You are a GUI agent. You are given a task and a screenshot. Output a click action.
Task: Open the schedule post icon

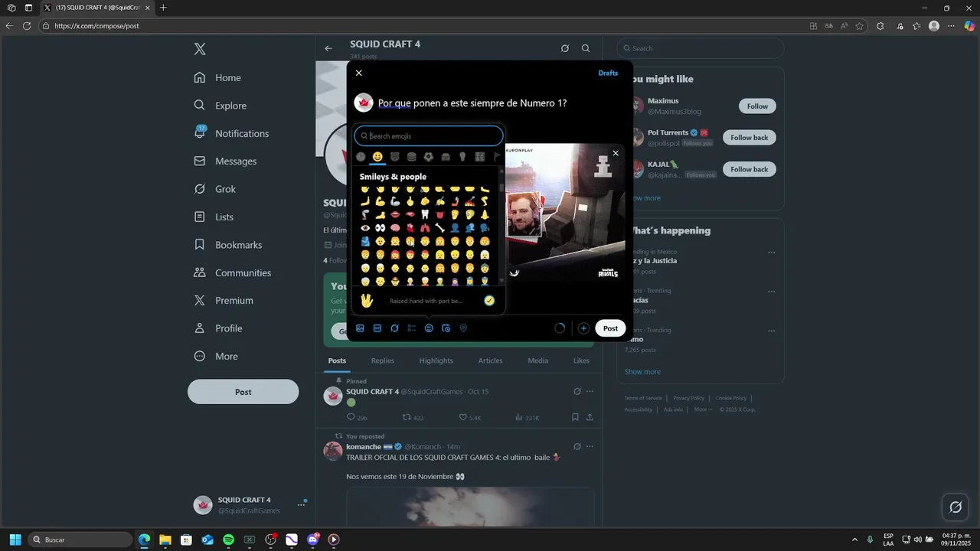[x=446, y=328]
